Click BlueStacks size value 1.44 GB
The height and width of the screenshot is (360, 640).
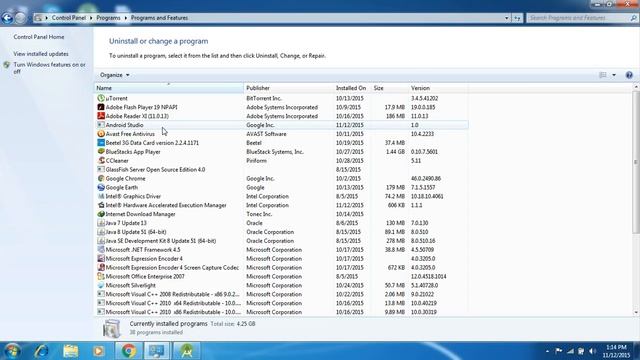(x=395, y=152)
